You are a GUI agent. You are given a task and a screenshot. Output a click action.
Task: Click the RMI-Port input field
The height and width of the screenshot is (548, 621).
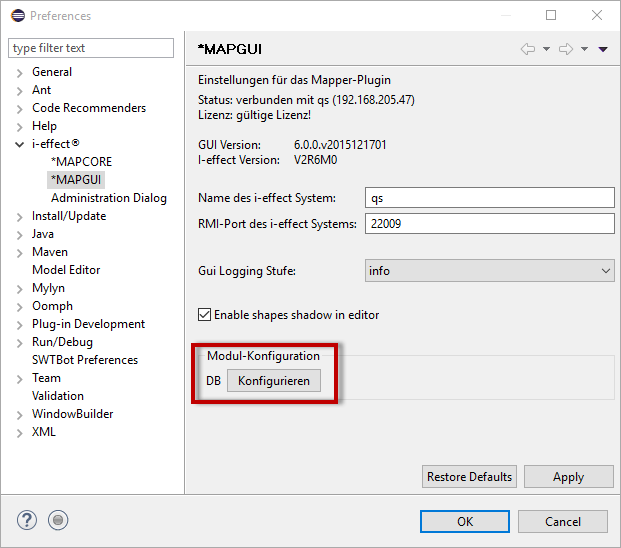click(489, 224)
